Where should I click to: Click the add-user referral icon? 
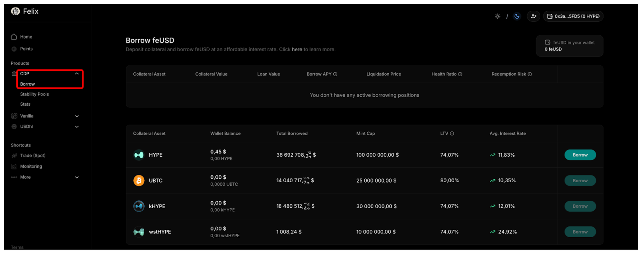coord(533,16)
